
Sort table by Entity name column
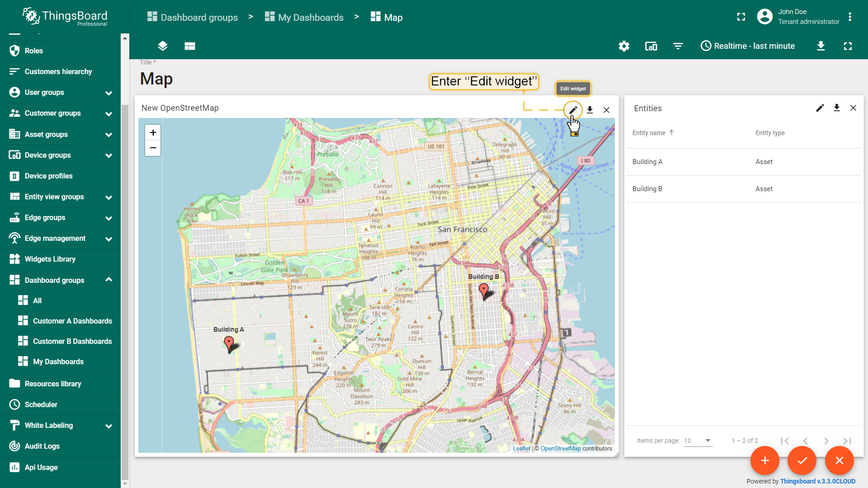[649, 133]
